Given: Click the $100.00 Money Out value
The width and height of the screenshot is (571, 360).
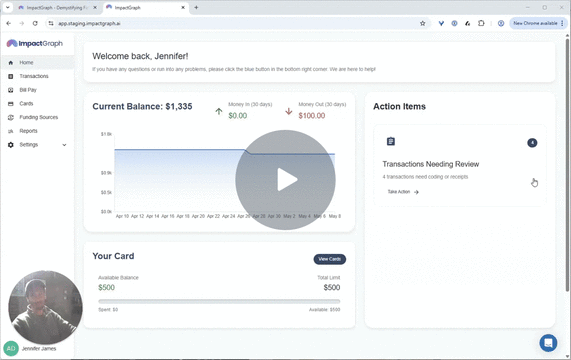Looking at the screenshot, I should [312, 116].
